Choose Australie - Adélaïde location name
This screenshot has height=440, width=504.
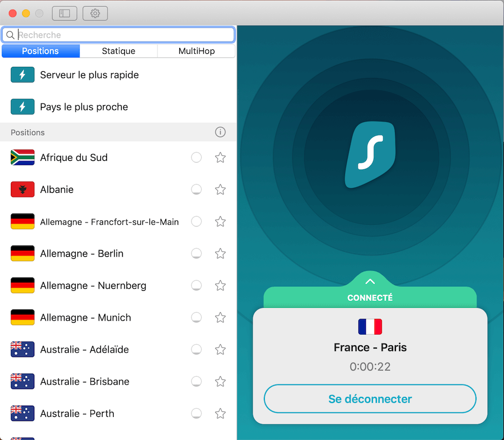pos(85,349)
